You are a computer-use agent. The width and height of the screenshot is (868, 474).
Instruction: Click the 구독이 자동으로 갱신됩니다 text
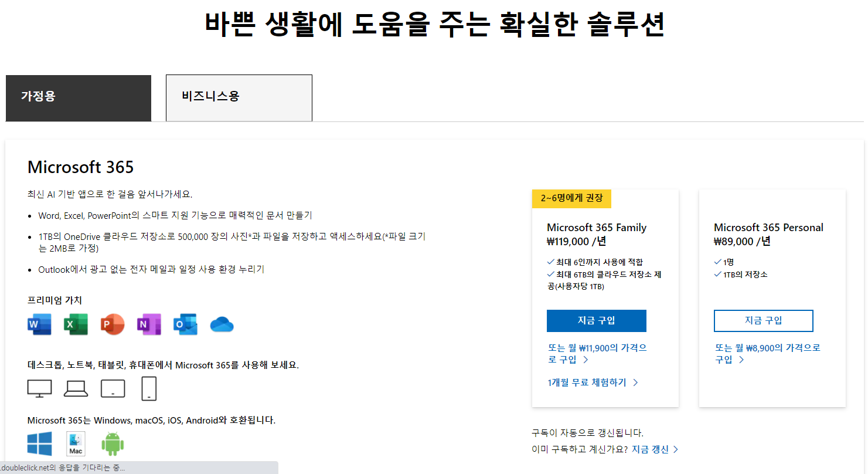pyautogui.click(x=587, y=433)
